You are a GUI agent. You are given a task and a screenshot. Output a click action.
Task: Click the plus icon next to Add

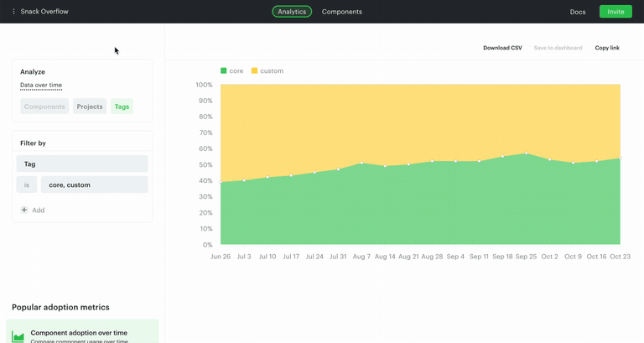pos(24,210)
